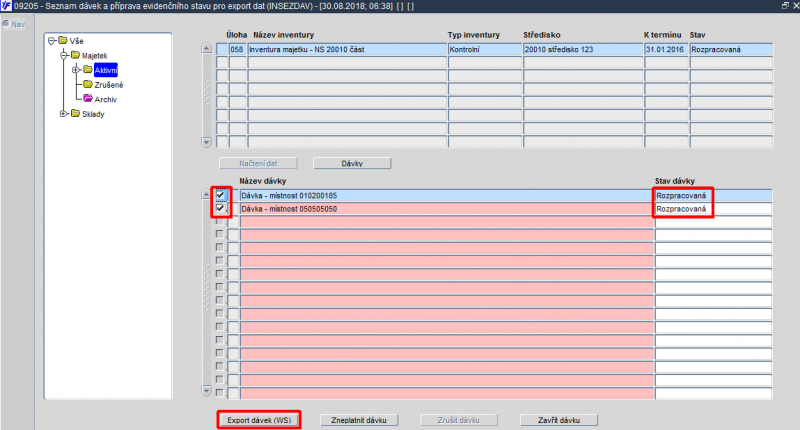Collapse the Vše tree root node
800x430 pixels.
[52, 41]
